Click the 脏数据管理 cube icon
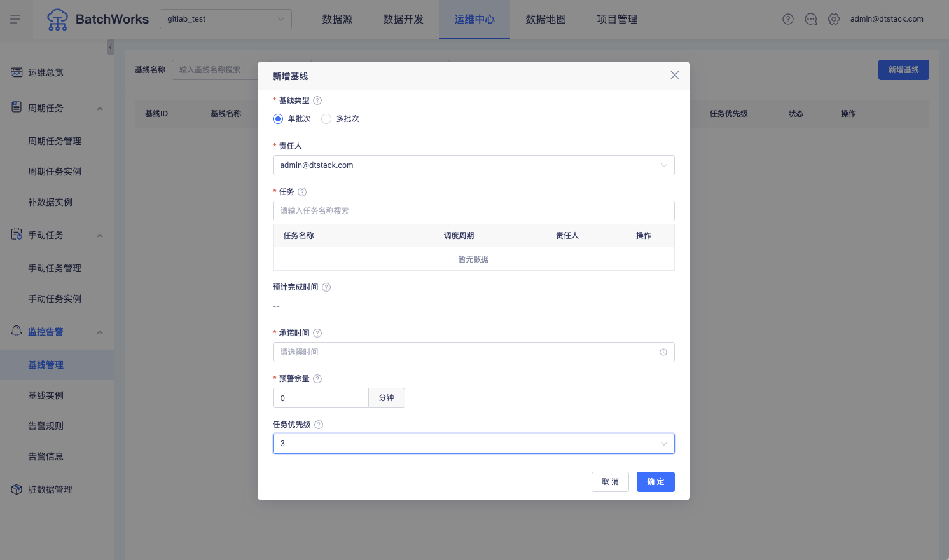The height and width of the screenshot is (560, 949). pos(17,489)
